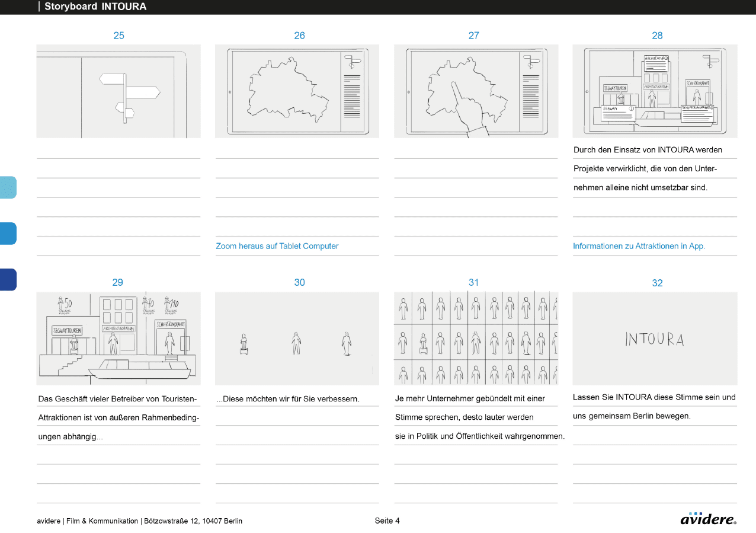
Task: Click frame number 30
Action: pyautogui.click(x=300, y=282)
